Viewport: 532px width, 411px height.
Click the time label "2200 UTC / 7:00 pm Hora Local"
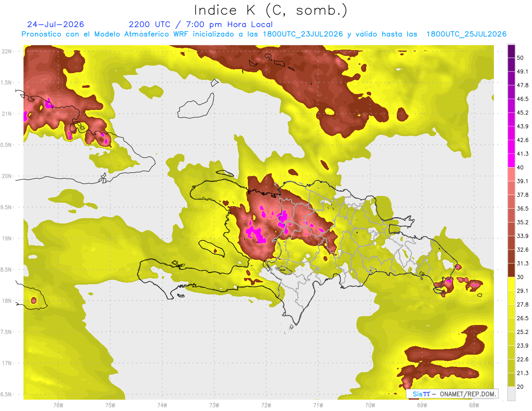(x=201, y=25)
